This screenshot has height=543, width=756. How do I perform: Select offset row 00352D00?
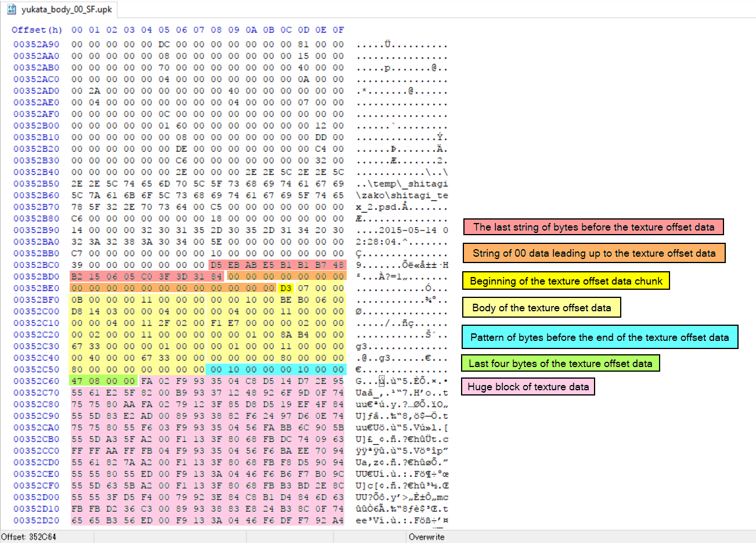pyautogui.click(x=37, y=497)
